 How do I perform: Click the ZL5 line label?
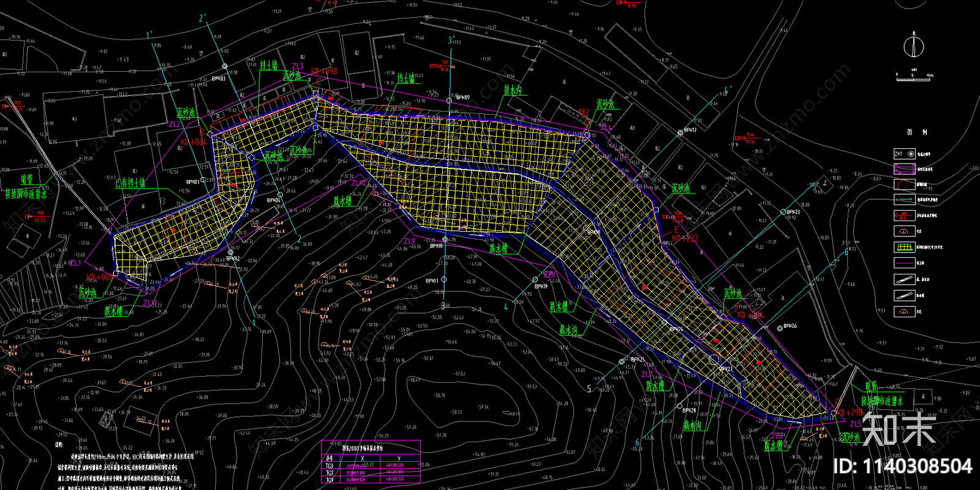click(x=856, y=424)
